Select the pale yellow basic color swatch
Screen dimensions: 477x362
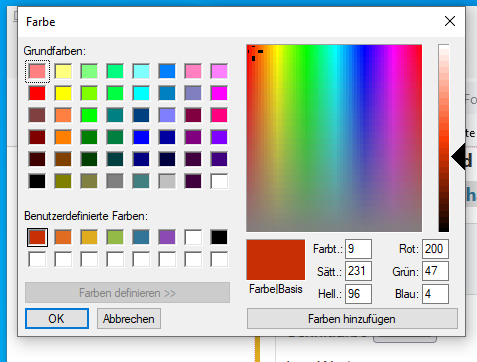[x=63, y=71]
